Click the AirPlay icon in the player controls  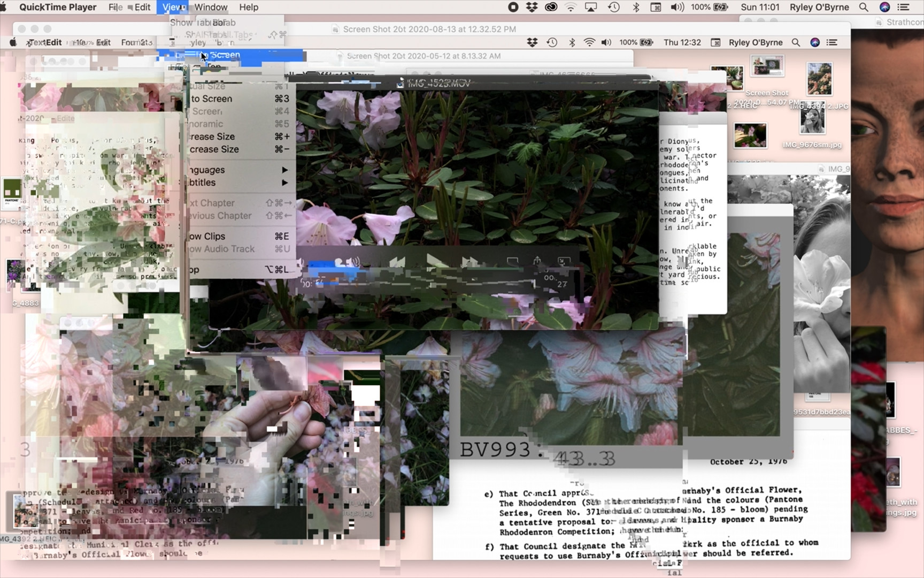512,262
